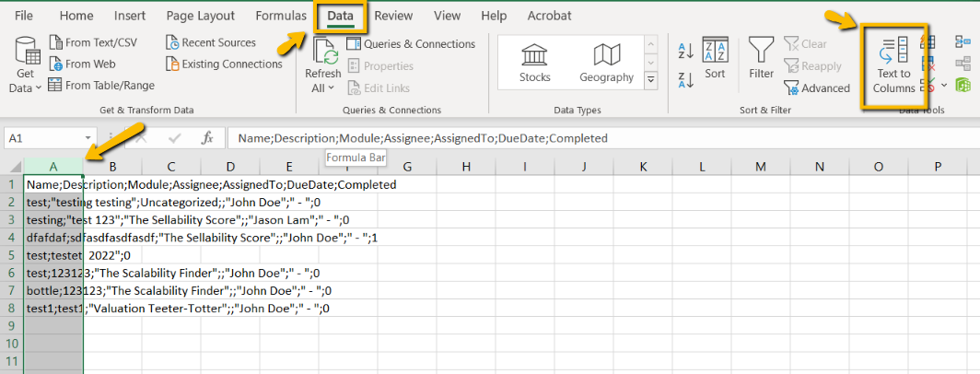Open Manage Data Model
Screen dimensions: 980x374
962,85
